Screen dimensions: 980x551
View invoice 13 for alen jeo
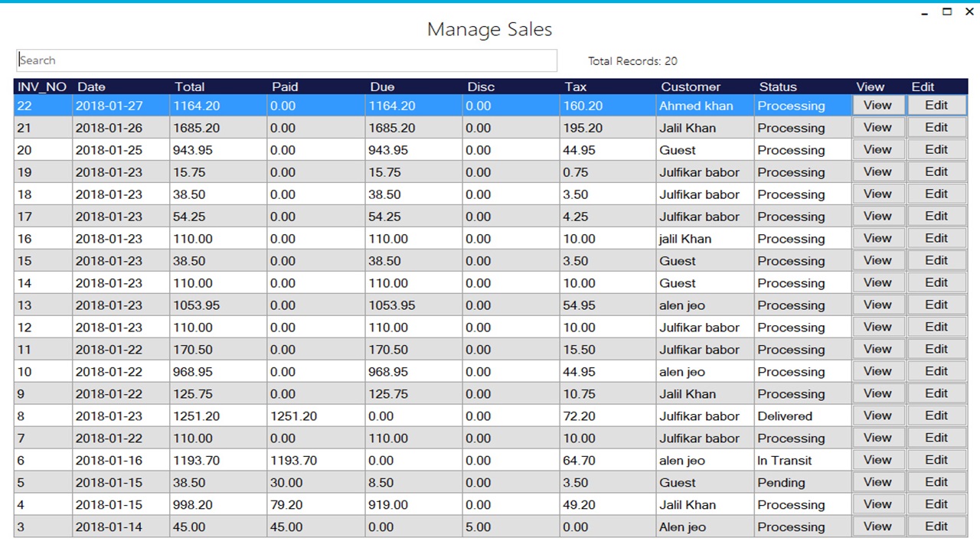tap(878, 305)
